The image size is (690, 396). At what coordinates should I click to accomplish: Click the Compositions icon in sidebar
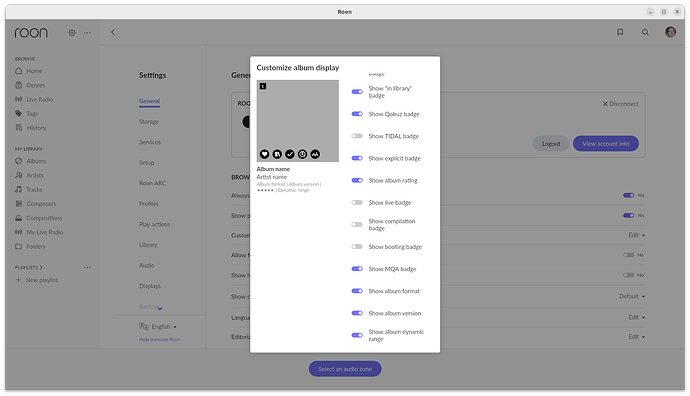point(18,218)
